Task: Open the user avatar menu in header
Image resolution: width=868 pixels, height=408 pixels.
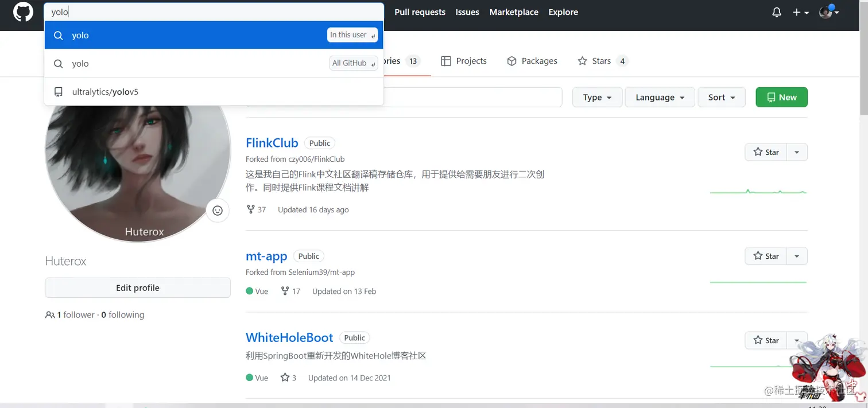Action: click(829, 12)
